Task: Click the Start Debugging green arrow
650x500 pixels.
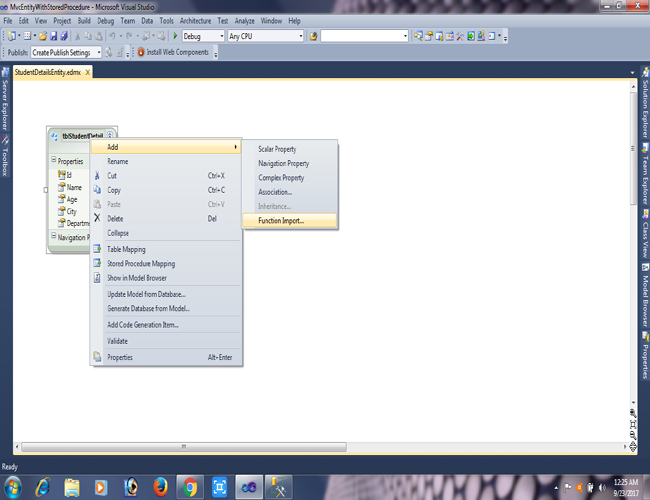Action: (175, 36)
